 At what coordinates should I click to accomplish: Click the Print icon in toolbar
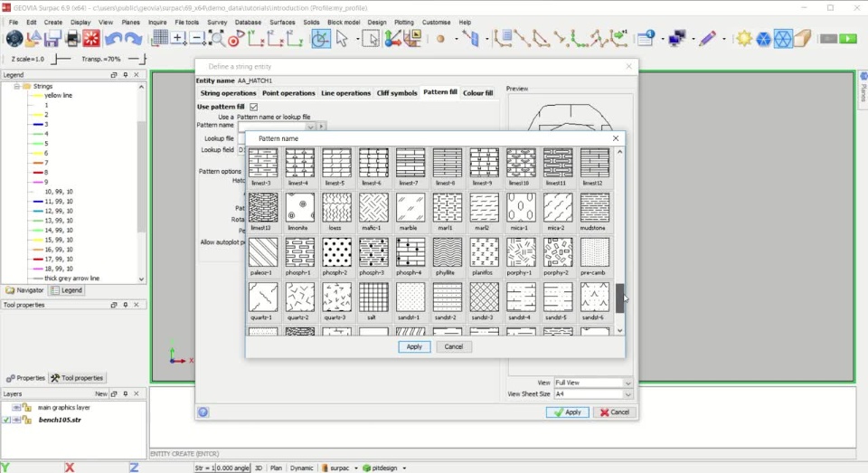[72, 39]
